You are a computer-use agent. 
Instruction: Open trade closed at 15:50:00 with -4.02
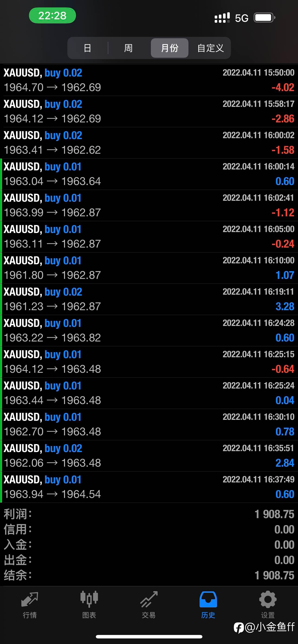coord(149,80)
